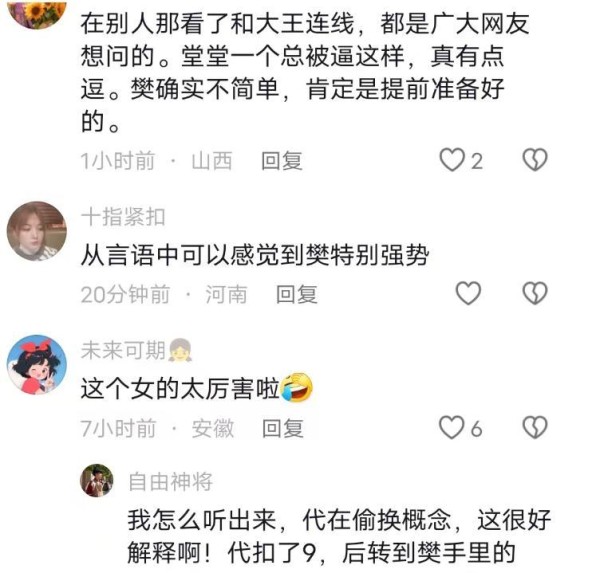The image size is (600, 573).
Task: Dislike the Shanxi comment using broken heart
Action: 535,160
